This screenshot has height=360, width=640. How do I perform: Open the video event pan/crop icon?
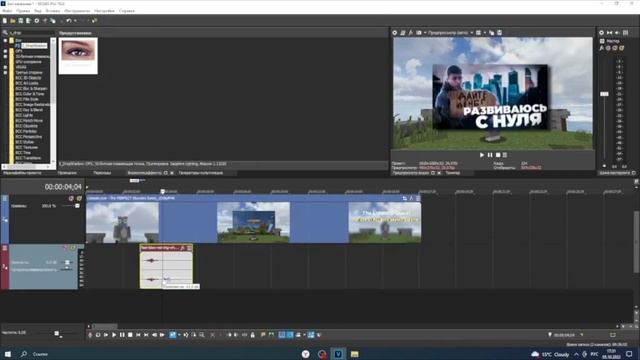click(x=404, y=199)
